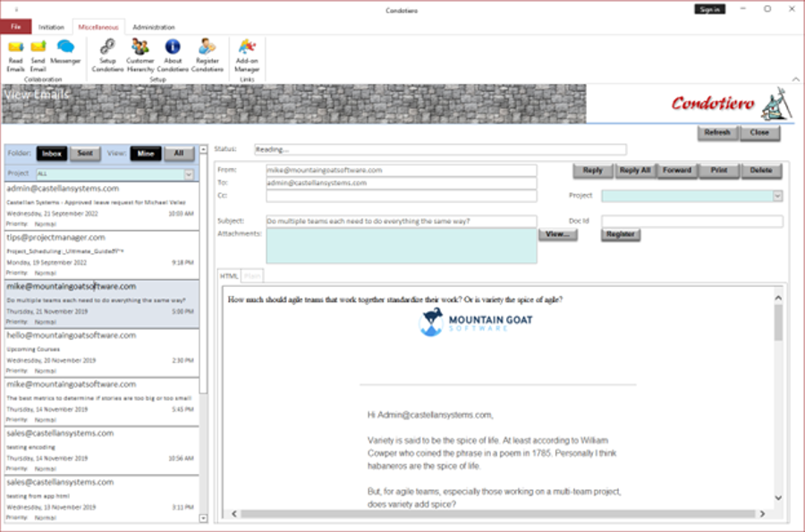Open Send Email in ribbon
805x532 pixels.
coord(38,55)
